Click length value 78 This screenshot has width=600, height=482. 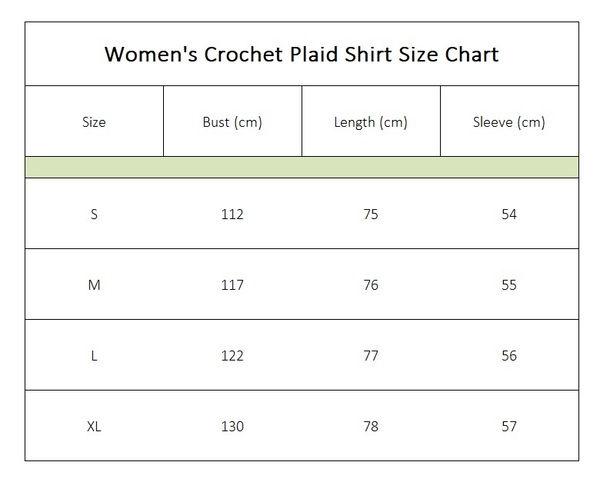point(371,426)
